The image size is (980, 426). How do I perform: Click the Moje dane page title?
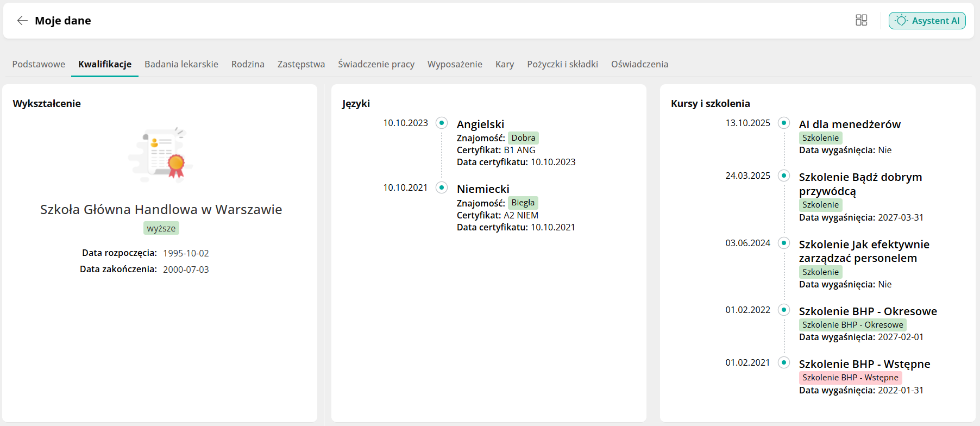click(x=63, y=21)
